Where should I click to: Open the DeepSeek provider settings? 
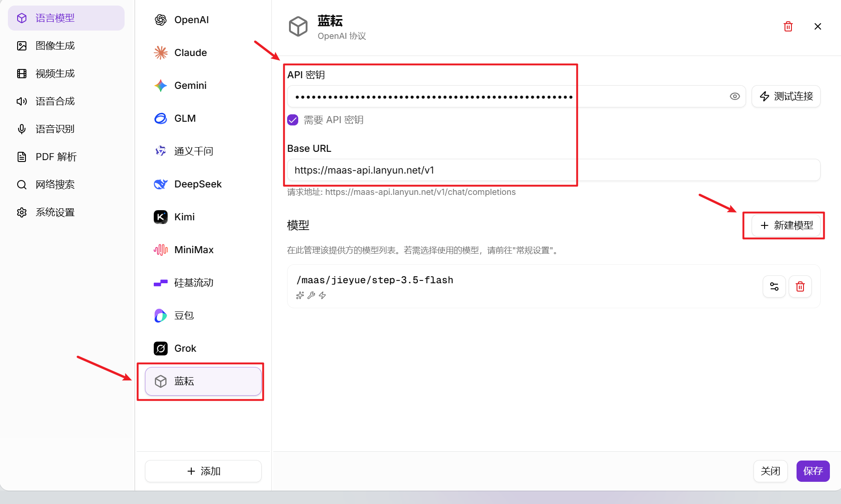pos(198,184)
